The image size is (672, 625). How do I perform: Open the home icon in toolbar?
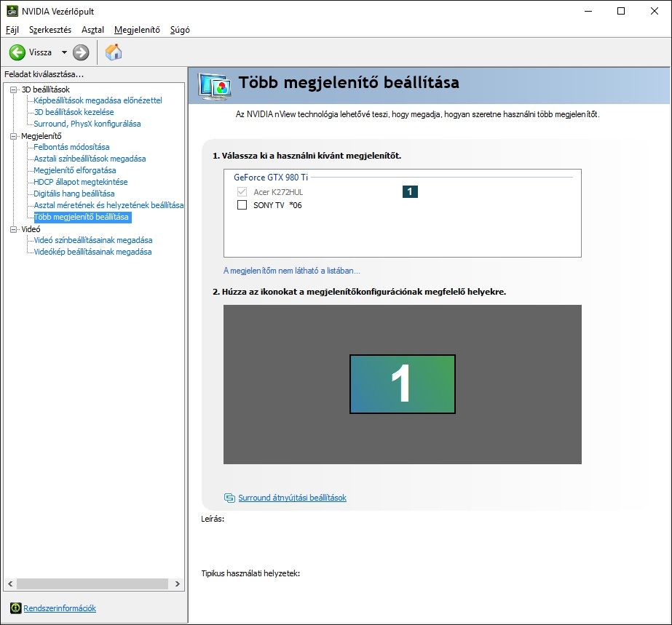point(114,52)
